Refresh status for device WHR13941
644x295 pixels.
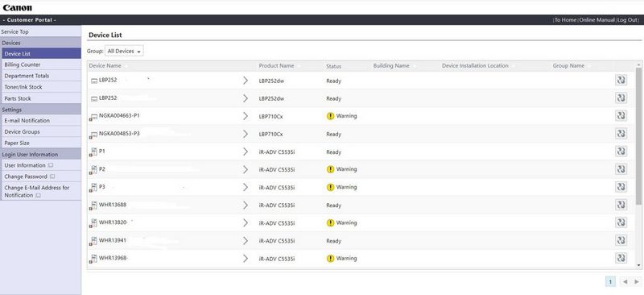point(621,240)
